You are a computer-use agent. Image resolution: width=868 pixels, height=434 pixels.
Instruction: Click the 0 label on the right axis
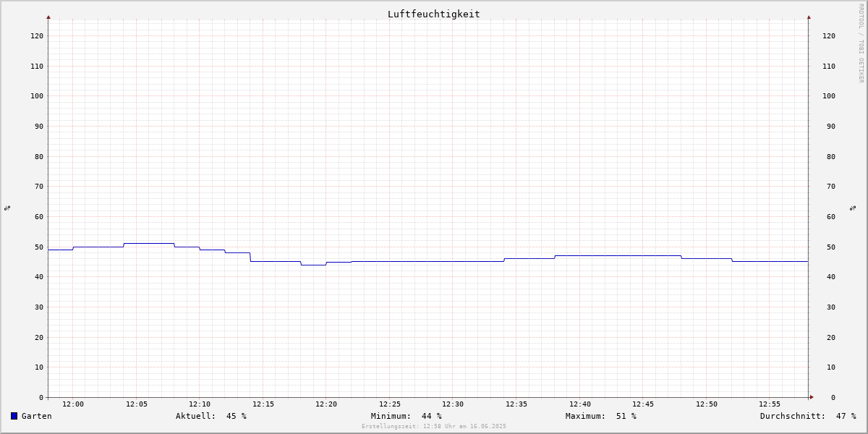coord(833,397)
